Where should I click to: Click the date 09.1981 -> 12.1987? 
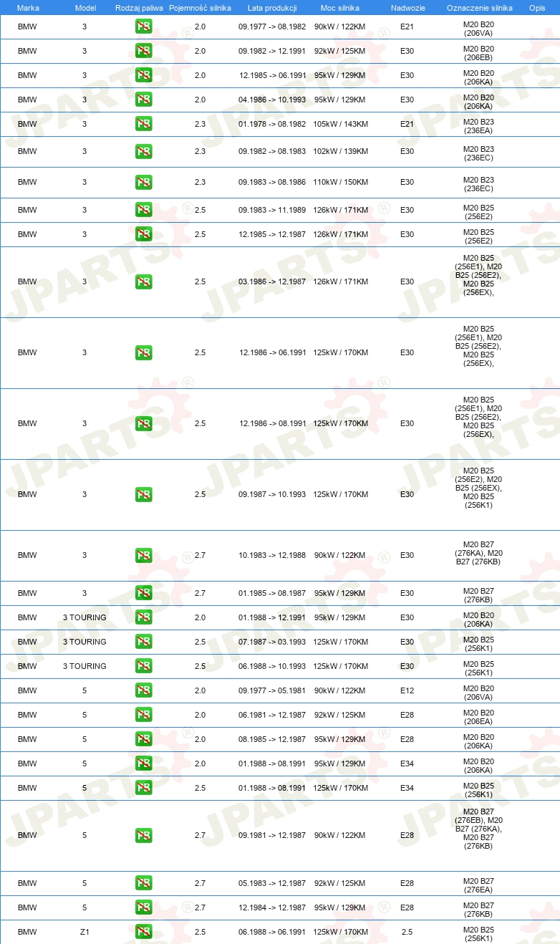(272, 835)
